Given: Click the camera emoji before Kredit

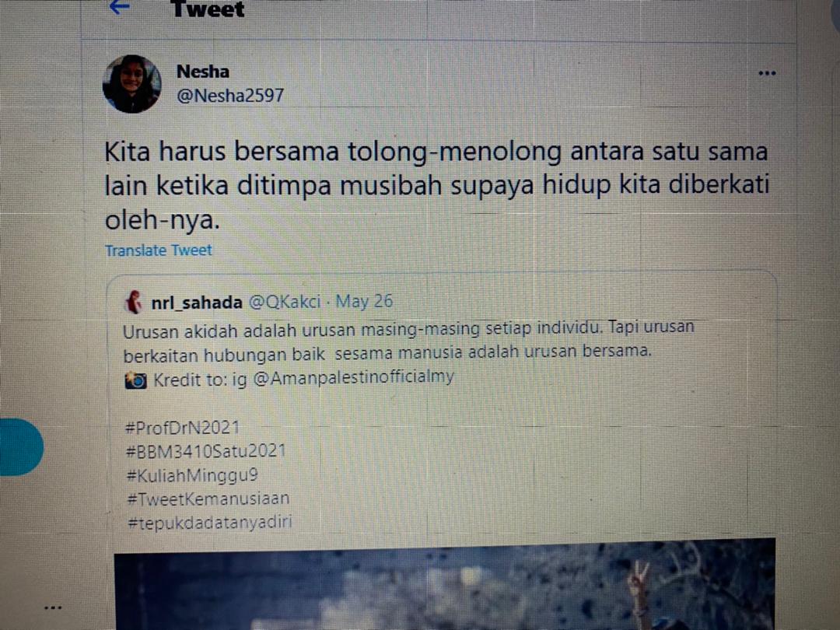Looking at the screenshot, I should click(x=135, y=380).
